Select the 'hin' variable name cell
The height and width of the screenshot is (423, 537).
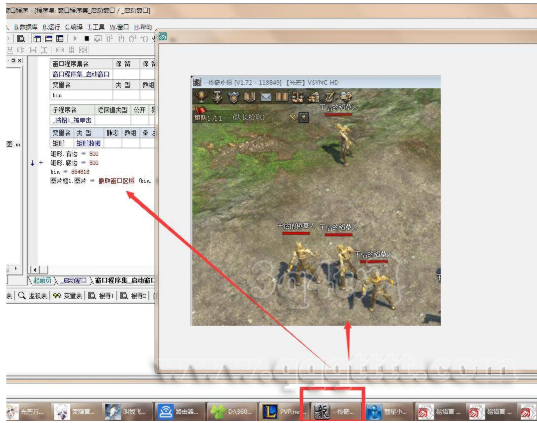point(81,95)
